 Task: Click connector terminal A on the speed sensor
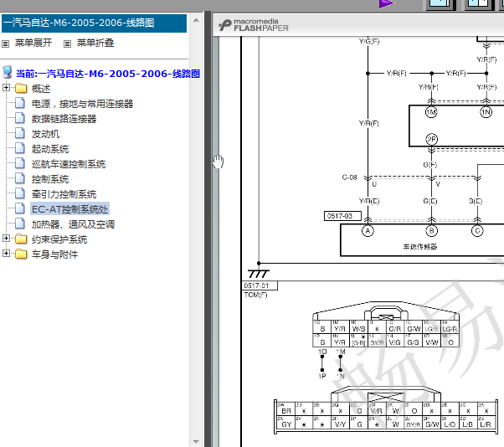368,231
